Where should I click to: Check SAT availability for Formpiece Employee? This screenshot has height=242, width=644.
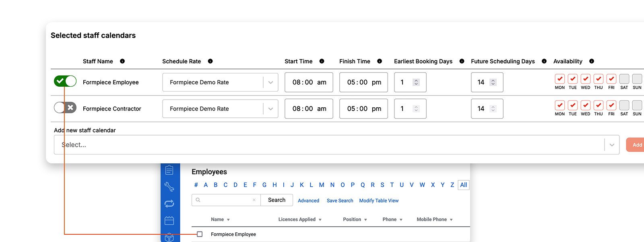pos(624,79)
